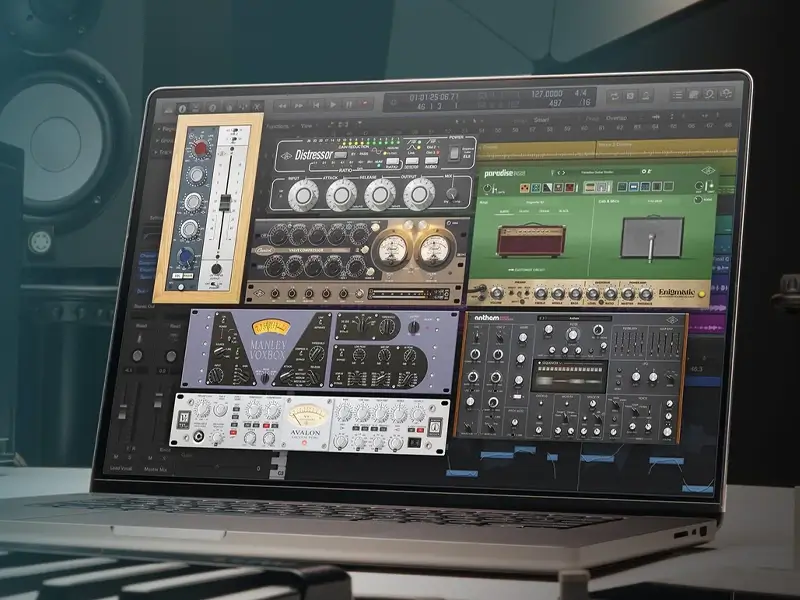The image size is (800, 600).
Task: Click the Distressor Attack knob
Action: (341, 195)
